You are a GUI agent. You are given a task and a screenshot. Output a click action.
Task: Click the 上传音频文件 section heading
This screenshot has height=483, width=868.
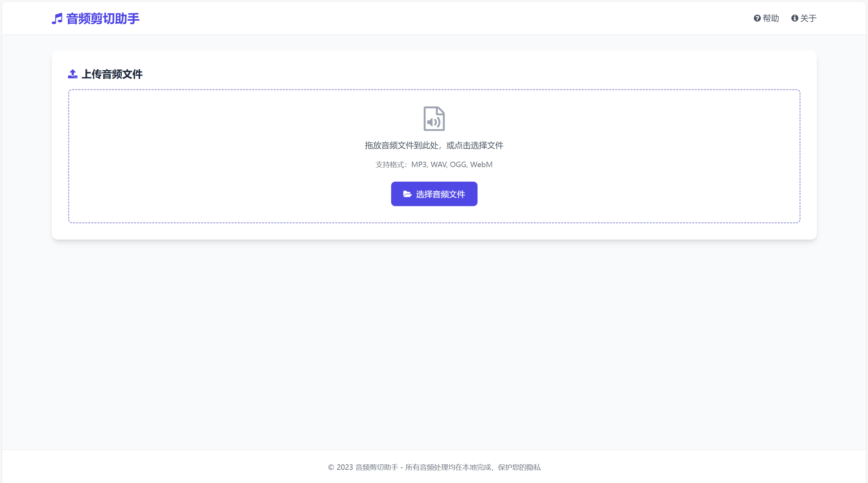pyautogui.click(x=113, y=74)
